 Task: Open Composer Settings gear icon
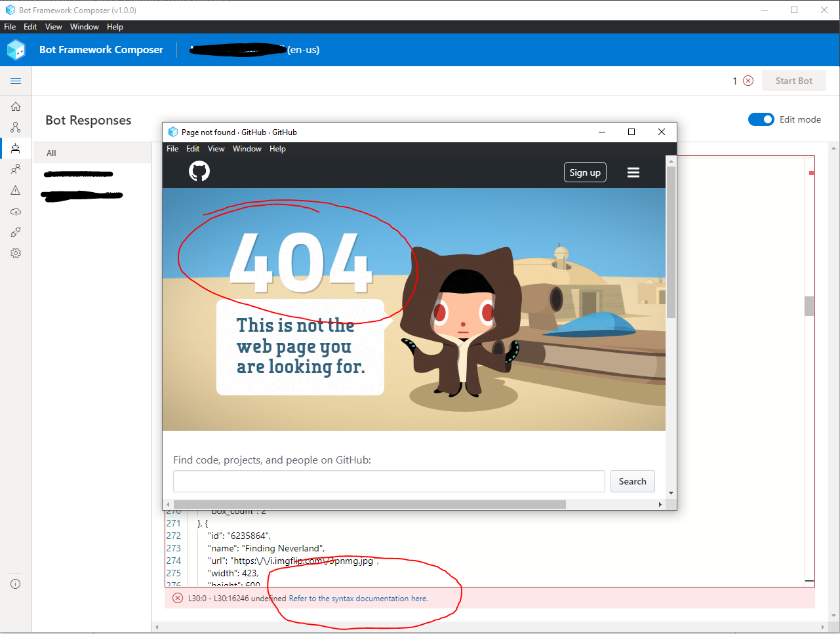click(16, 252)
